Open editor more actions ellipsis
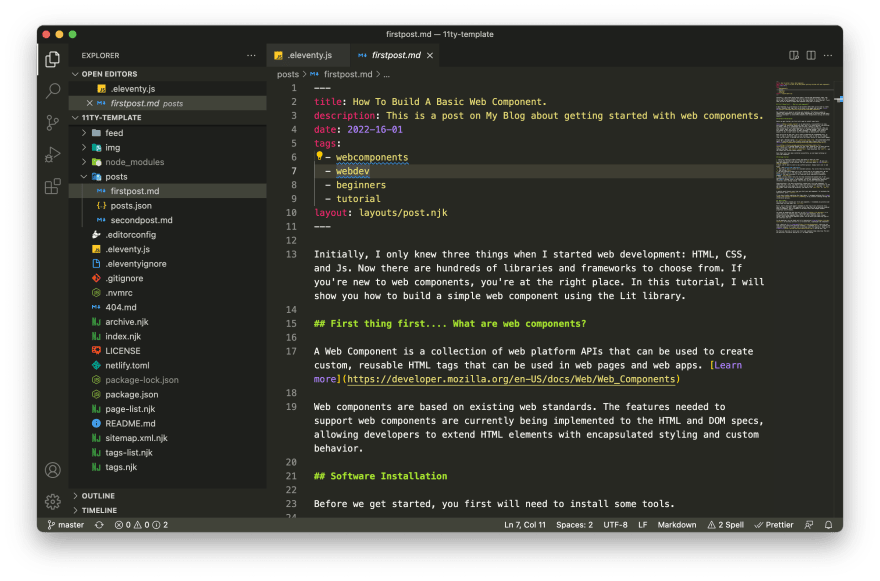This screenshot has height=581, width=880. [828, 56]
